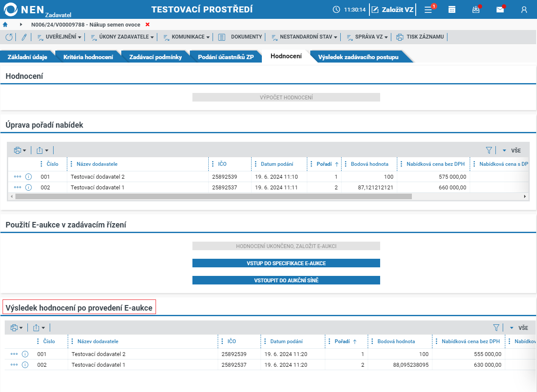
Task: Open the notifications list icon with badge
Action: [428, 9]
